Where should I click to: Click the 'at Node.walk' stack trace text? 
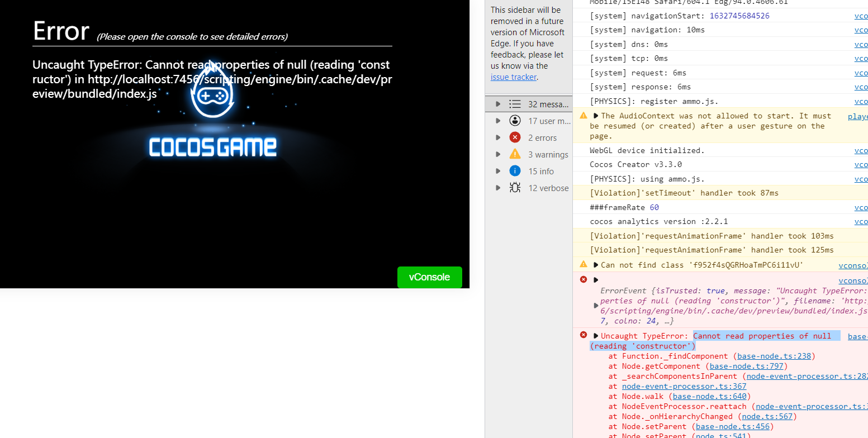coord(636,396)
